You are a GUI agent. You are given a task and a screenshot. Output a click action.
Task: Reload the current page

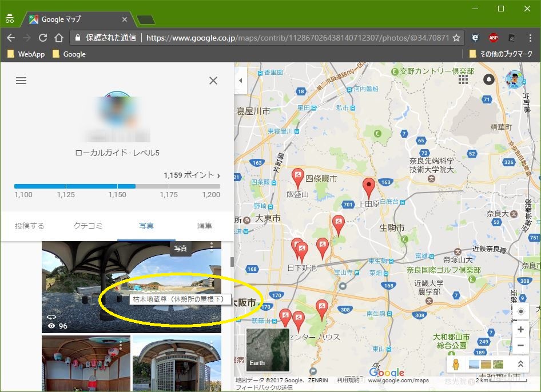tap(43, 38)
